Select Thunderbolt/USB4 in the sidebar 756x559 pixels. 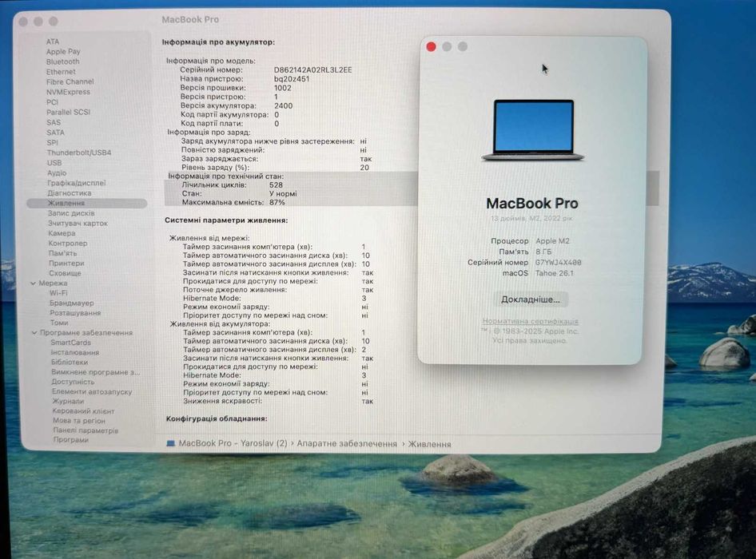[x=79, y=153]
